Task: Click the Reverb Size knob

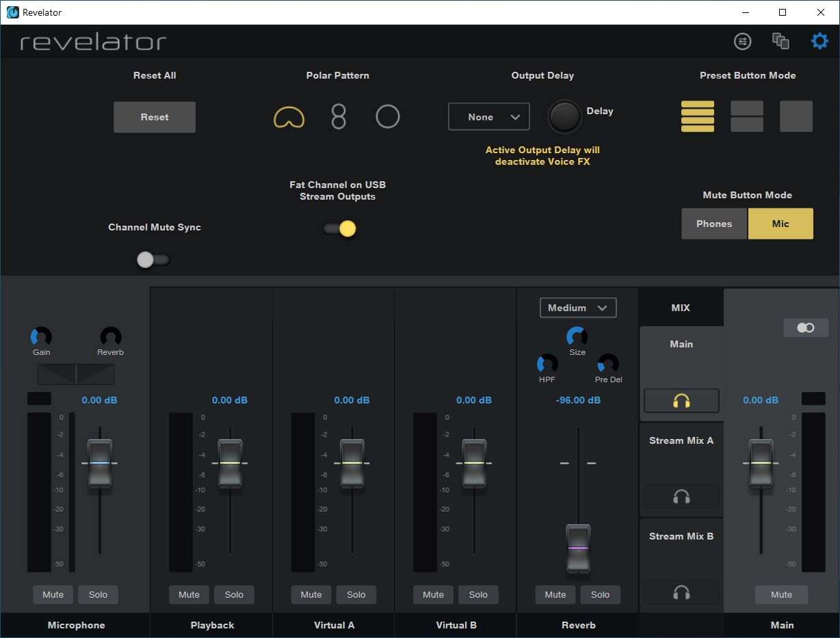Action: coord(577,336)
